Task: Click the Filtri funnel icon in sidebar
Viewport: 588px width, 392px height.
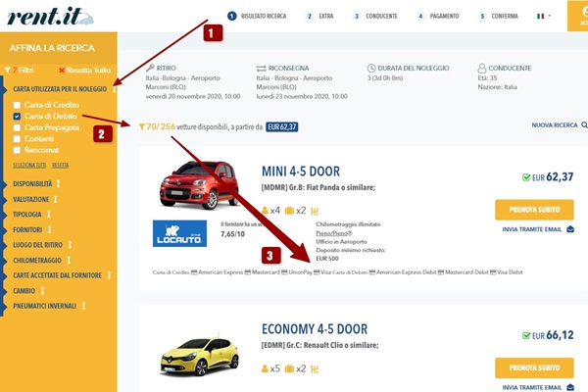Action: coord(8,71)
